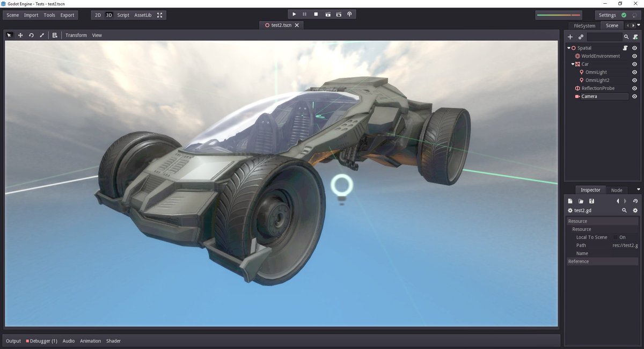Add a new node with the plus icon

point(570,37)
